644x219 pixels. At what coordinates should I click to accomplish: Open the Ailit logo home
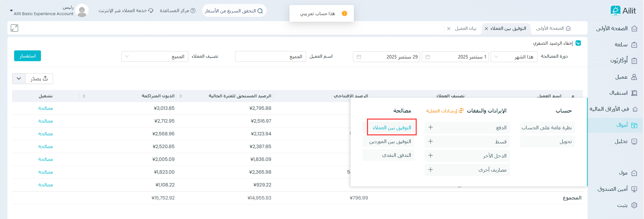[x=623, y=11]
